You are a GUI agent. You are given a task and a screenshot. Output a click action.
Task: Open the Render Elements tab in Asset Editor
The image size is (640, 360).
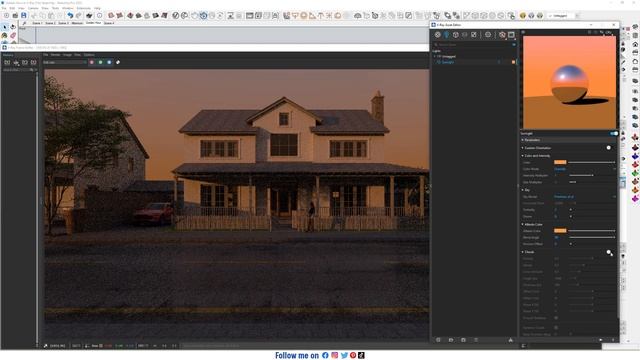coord(464,35)
